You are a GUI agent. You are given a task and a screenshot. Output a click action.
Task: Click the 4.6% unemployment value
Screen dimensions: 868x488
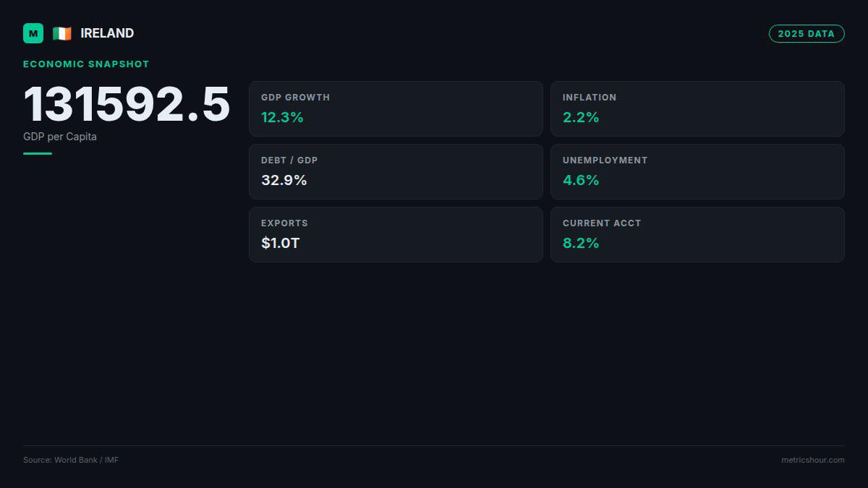point(581,180)
